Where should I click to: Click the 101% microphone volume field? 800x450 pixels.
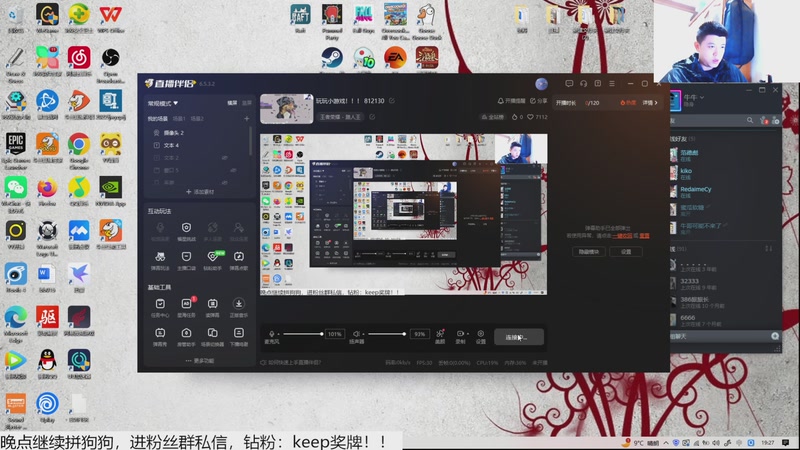(335, 334)
